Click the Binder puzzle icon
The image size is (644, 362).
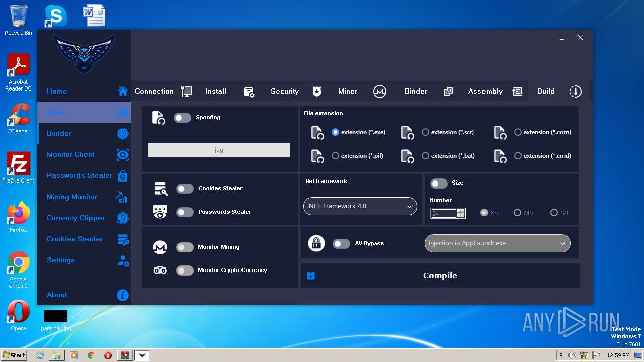(x=448, y=91)
